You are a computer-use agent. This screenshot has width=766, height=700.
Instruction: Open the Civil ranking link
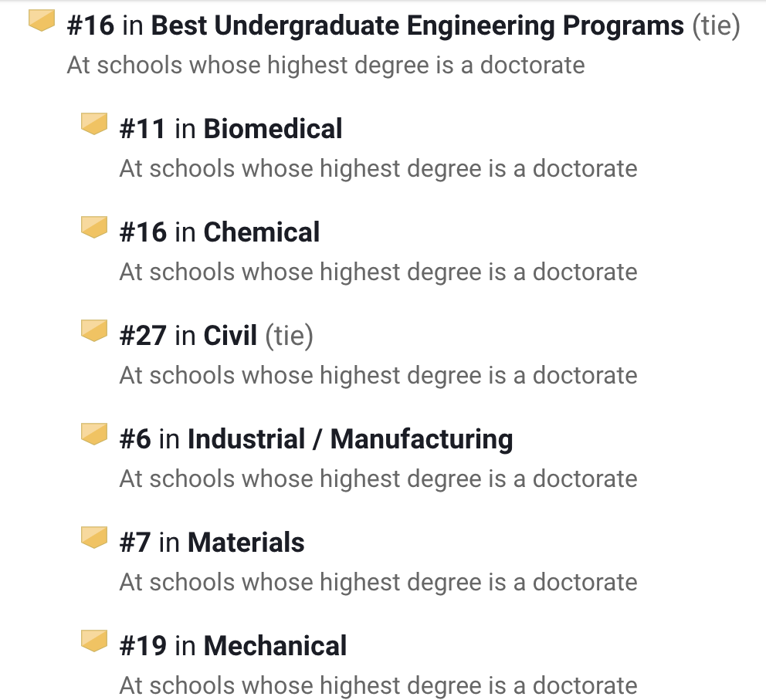230,336
